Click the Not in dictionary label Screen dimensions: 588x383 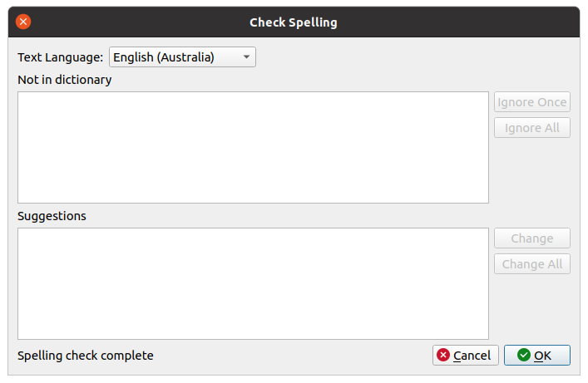(x=64, y=80)
